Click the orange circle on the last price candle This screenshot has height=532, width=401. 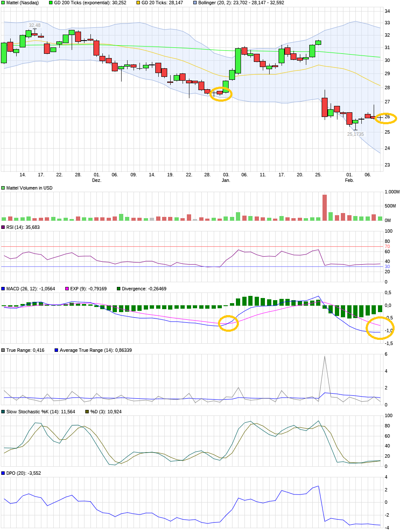(386, 118)
